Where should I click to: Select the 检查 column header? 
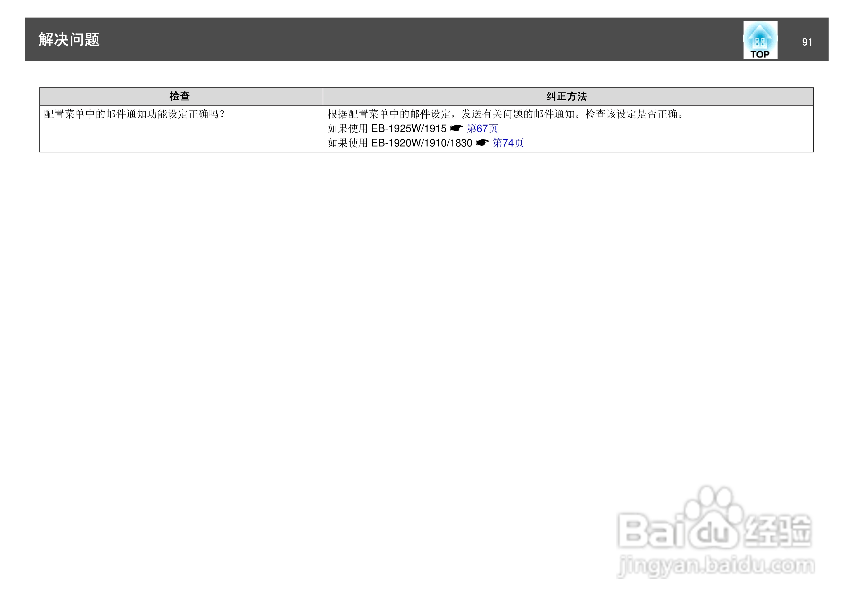click(x=180, y=96)
